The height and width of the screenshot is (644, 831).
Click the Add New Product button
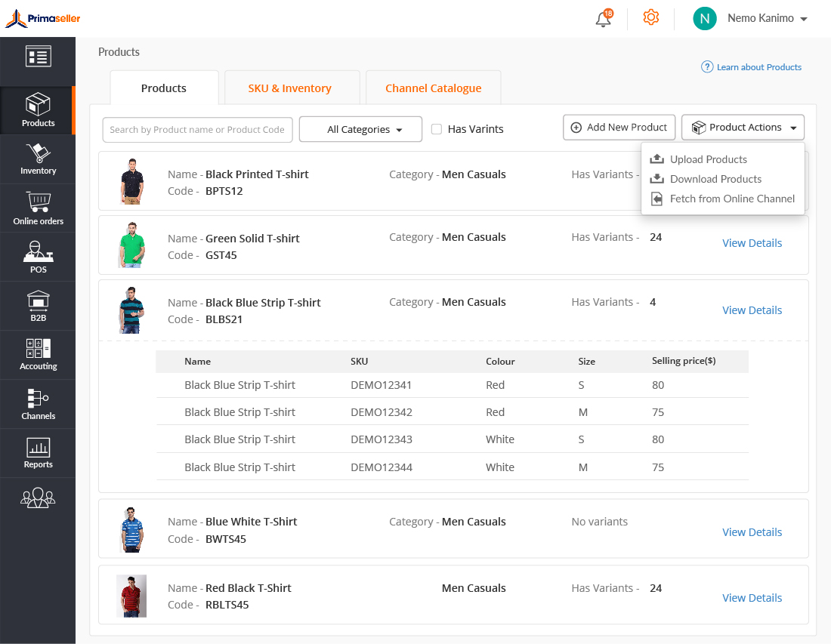click(x=619, y=128)
